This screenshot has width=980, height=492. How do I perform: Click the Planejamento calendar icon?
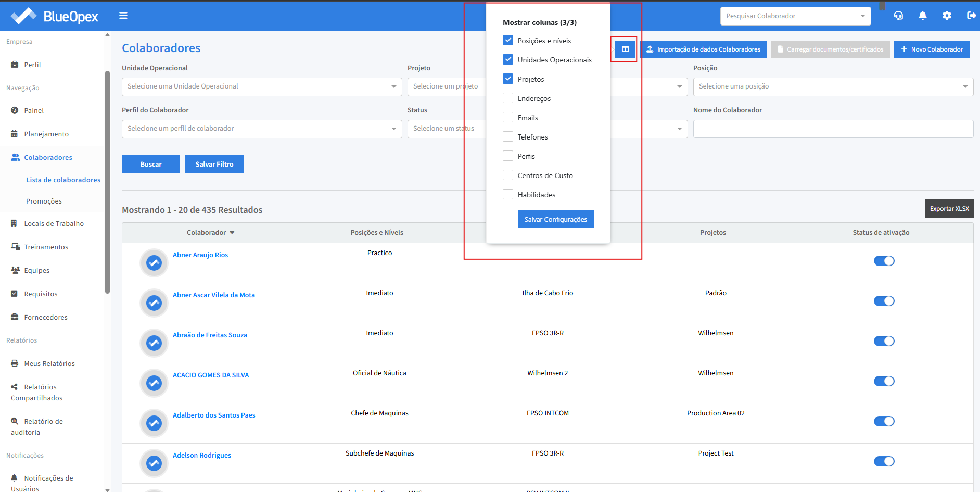[15, 134]
